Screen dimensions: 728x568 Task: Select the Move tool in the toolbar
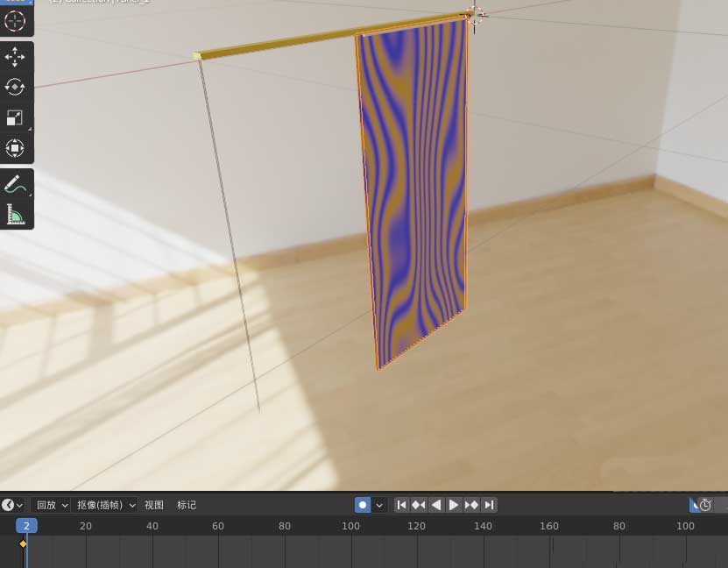pyautogui.click(x=14, y=55)
